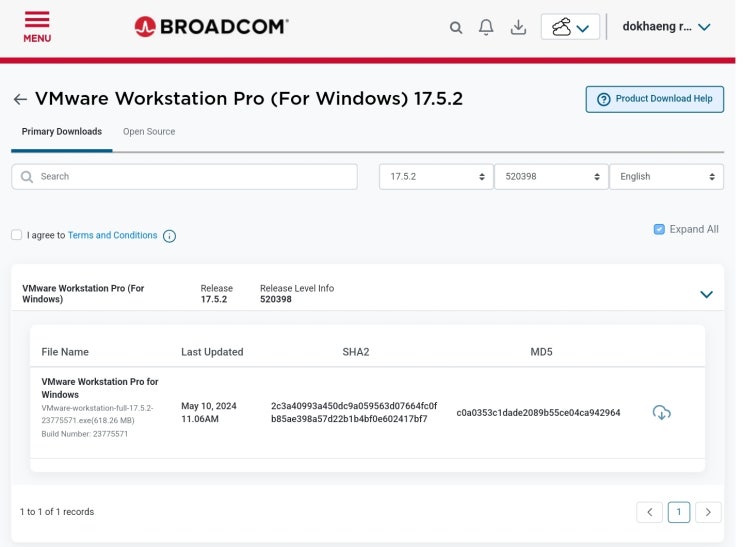Open the notifications bell
The width and height of the screenshot is (743, 547).
486,27
